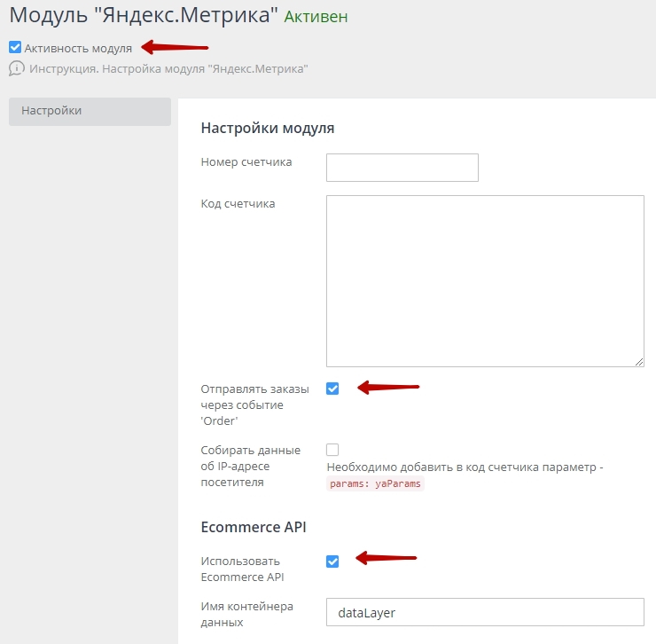Click the 'Номер счетчика' label
Viewport: 656px width, 644px height.
pyautogui.click(x=246, y=162)
